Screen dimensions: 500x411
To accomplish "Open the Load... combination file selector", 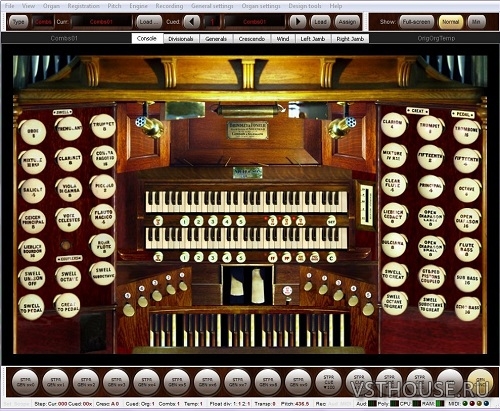I will [149, 22].
